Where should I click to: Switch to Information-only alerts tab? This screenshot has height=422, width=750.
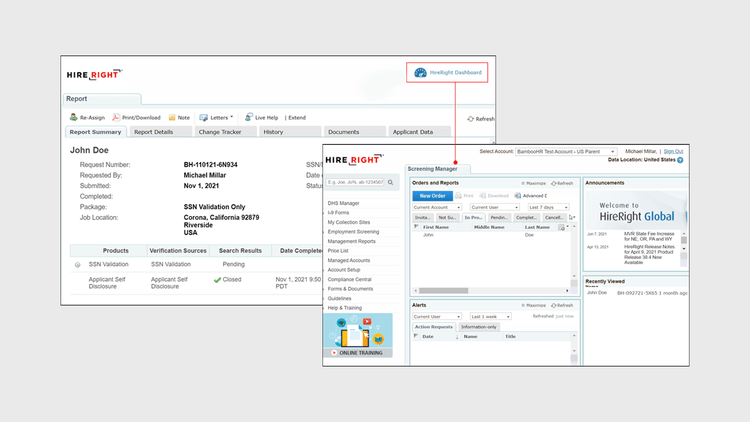click(x=479, y=327)
